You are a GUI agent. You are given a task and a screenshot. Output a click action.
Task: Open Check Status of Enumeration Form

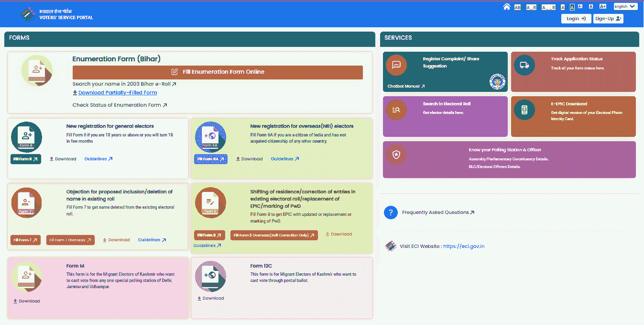120,105
